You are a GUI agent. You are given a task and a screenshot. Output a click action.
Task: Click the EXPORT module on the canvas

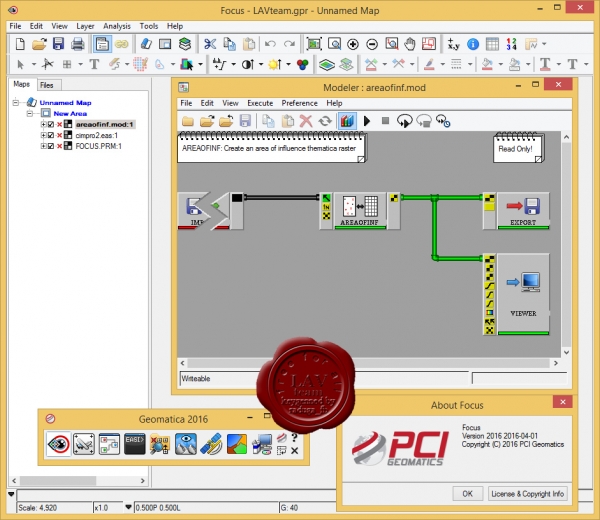point(523,210)
